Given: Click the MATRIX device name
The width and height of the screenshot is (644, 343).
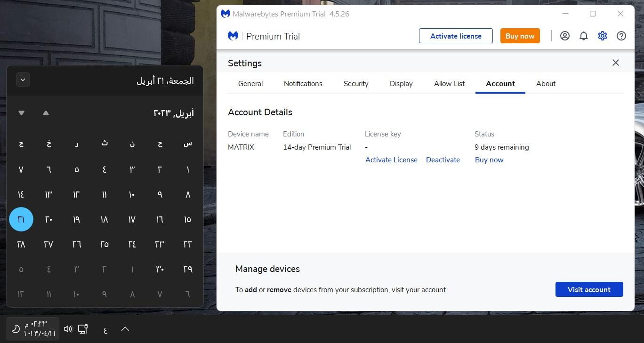Looking at the screenshot, I should tap(241, 147).
